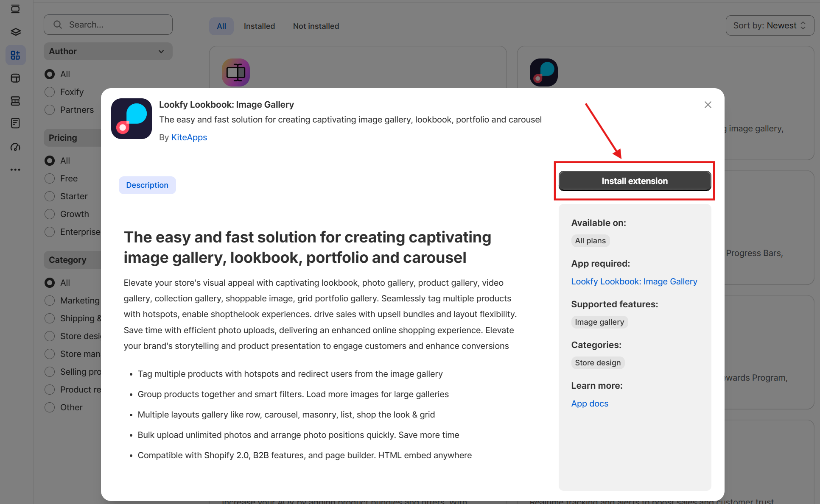Screen dimensions: 820x504
Task: Collapse the Author filter section
Action: coord(108,51)
